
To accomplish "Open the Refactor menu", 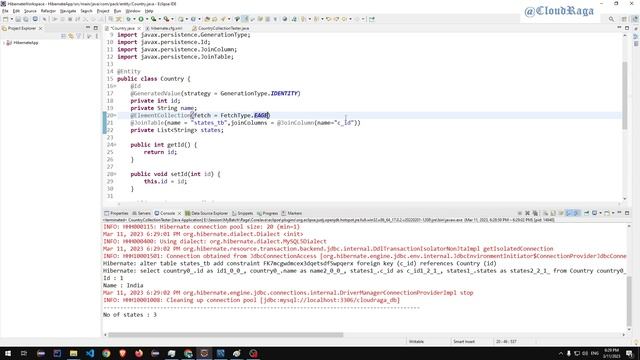I will pos(48,11).
